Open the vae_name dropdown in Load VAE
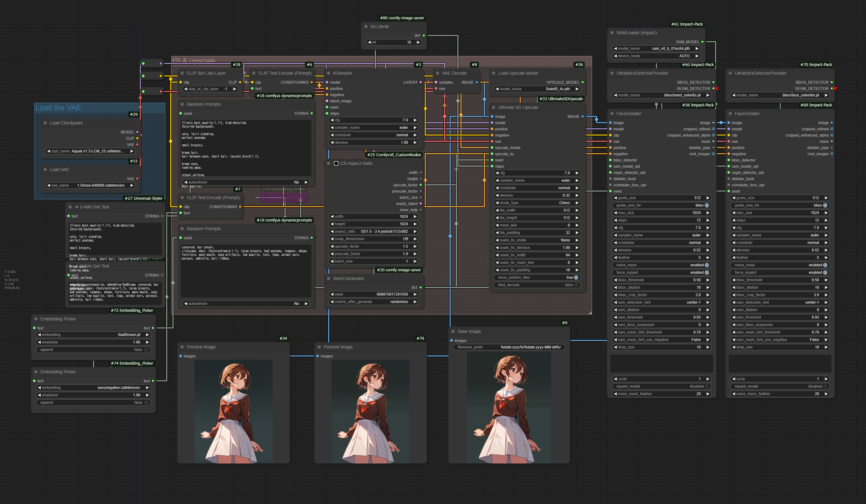The width and height of the screenshot is (866, 504). click(90, 185)
